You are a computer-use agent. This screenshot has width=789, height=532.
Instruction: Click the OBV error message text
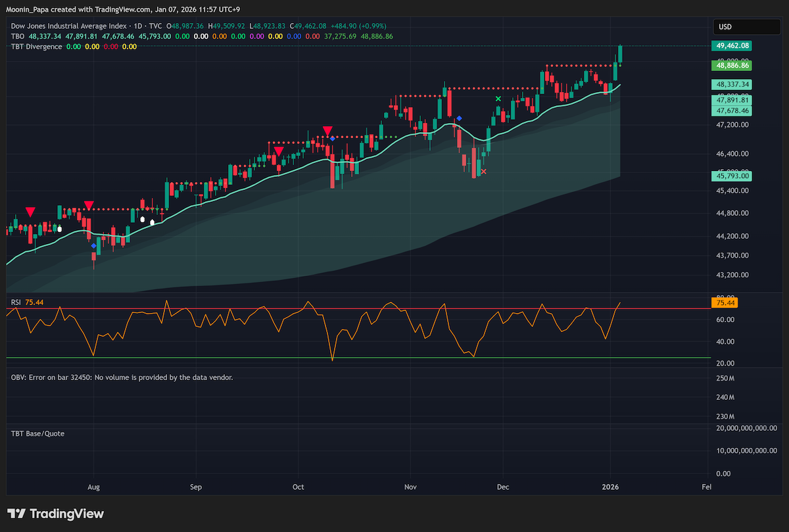click(x=122, y=377)
